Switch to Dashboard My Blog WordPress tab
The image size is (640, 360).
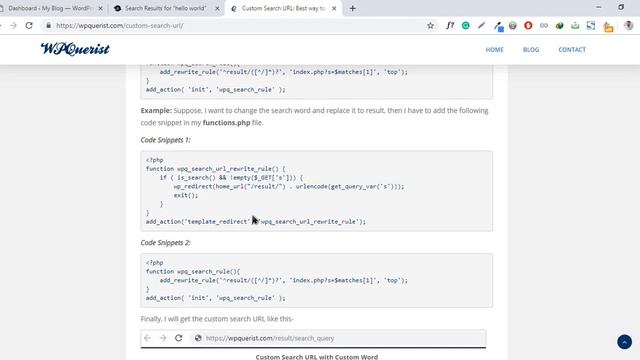pyautogui.click(x=51, y=8)
